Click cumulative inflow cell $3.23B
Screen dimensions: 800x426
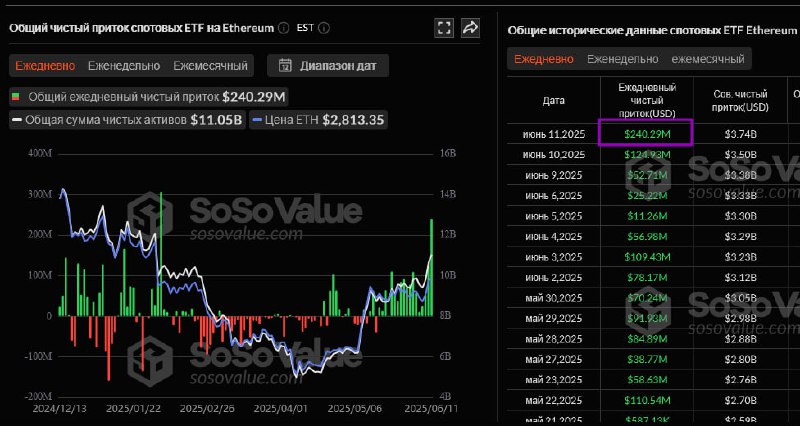click(740, 257)
